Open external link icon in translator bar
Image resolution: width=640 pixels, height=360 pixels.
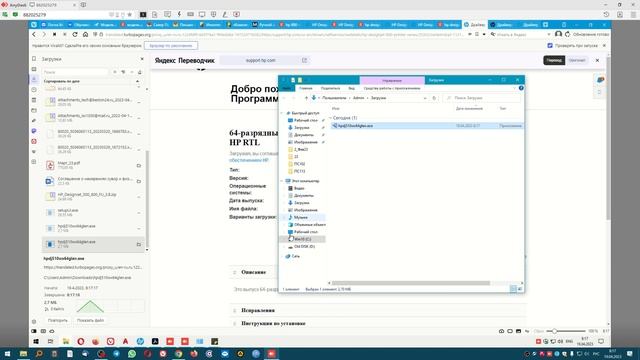click(x=304, y=60)
